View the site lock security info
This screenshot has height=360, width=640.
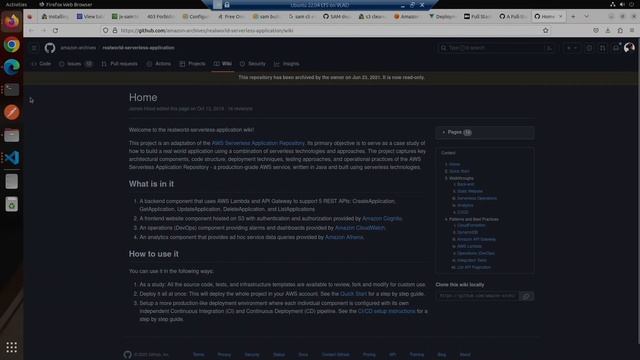[x=115, y=30]
